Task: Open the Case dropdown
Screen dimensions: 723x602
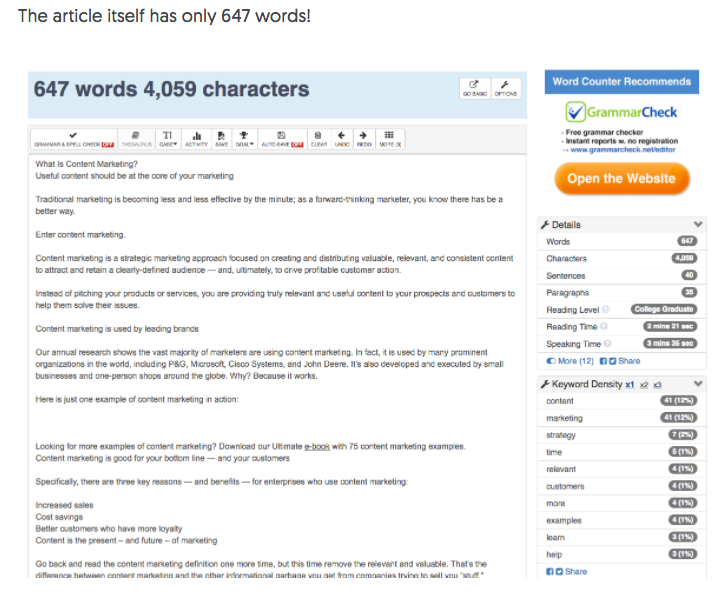Action: (x=168, y=139)
